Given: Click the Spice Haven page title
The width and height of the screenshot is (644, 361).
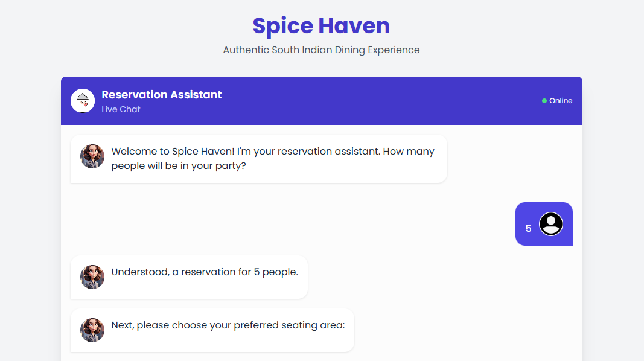Looking at the screenshot, I should point(321,26).
